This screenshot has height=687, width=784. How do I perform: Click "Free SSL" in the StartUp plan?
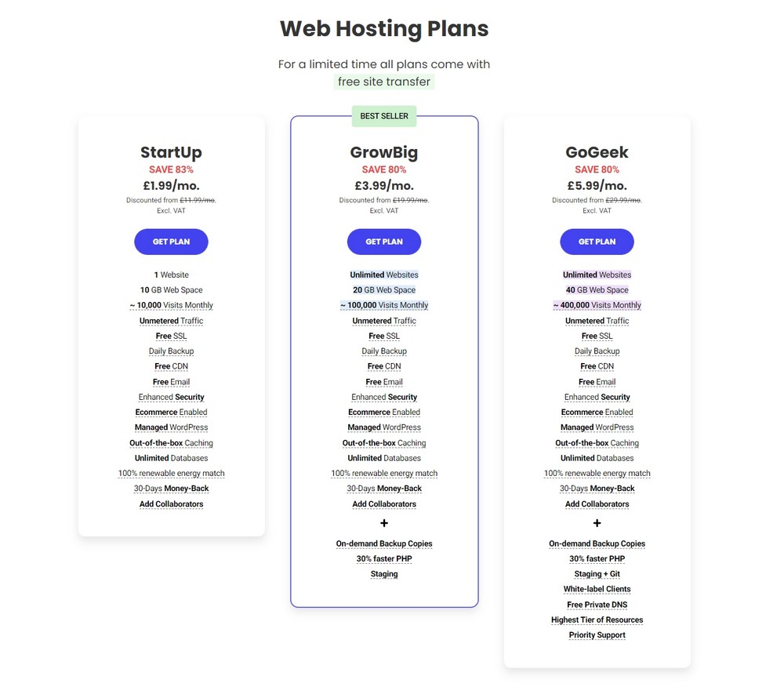coord(171,336)
